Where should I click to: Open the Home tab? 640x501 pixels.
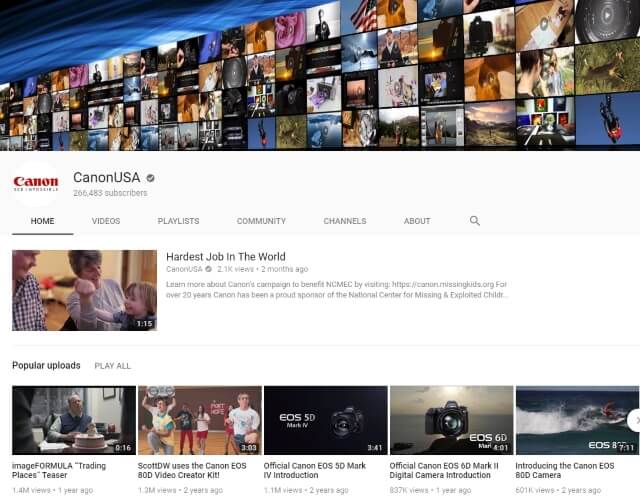42,221
